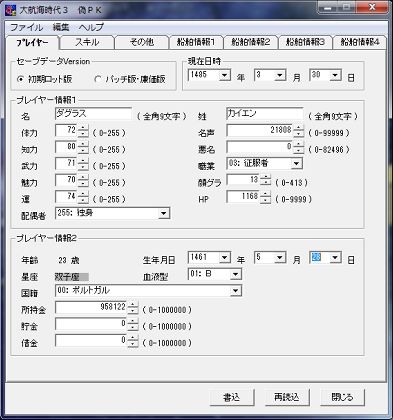Open the 編集 menu

[x=61, y=27]
